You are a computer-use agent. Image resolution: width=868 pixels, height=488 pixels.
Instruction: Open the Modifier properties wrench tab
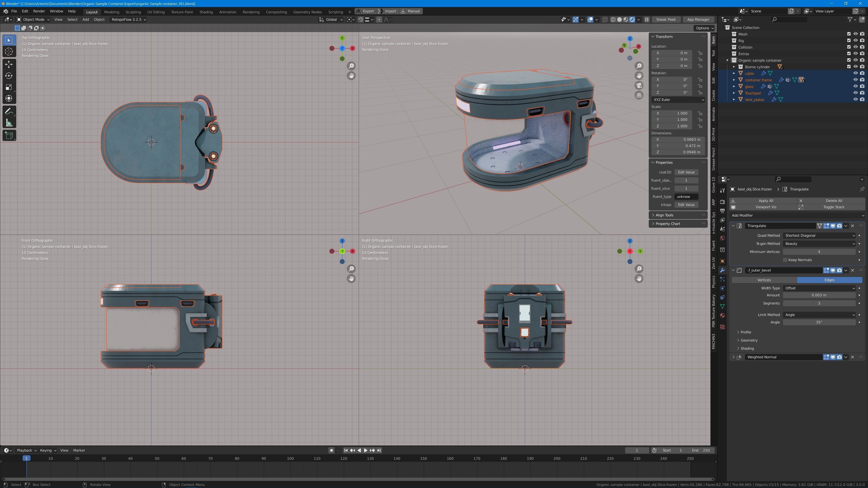[x=722, y=270]
